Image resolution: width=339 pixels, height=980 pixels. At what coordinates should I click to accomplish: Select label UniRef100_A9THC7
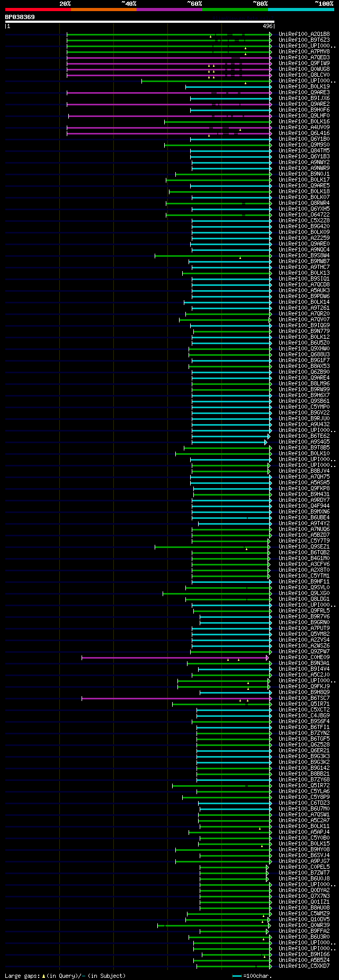304,267
